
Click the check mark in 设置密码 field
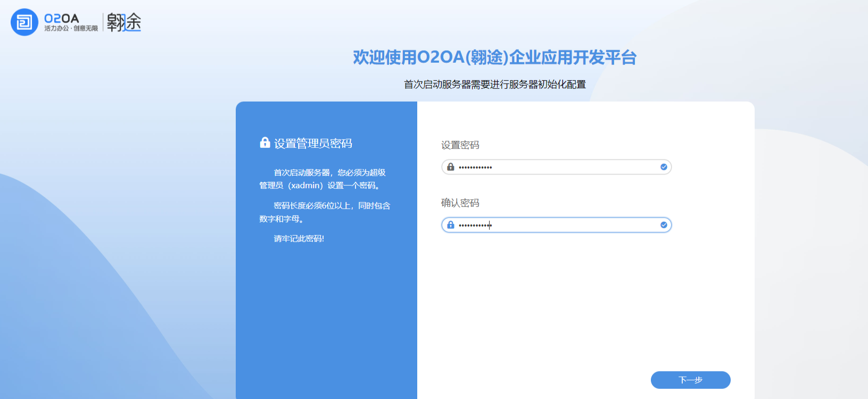click(x=664, y=167)
